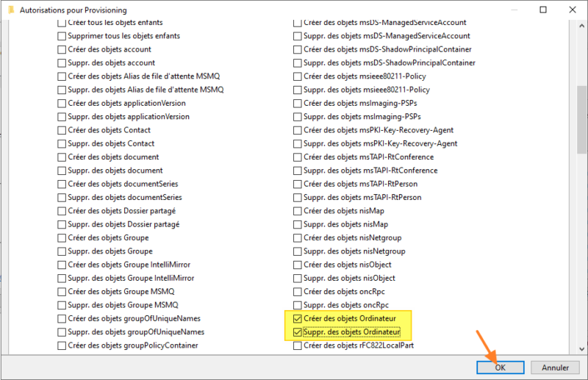The width and height of the screenshot is (588, 380).
Task: Enable Créer des objets nisMap
Action: [x=298, y=211]
